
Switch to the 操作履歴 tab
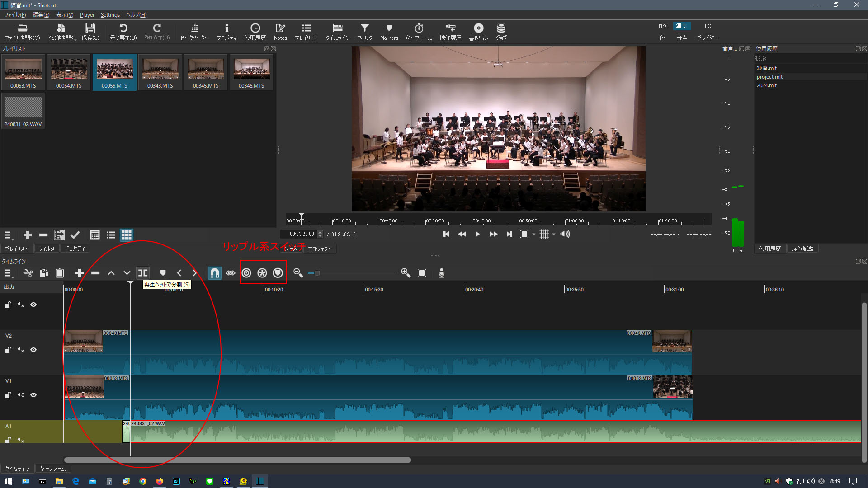[802, 249]
